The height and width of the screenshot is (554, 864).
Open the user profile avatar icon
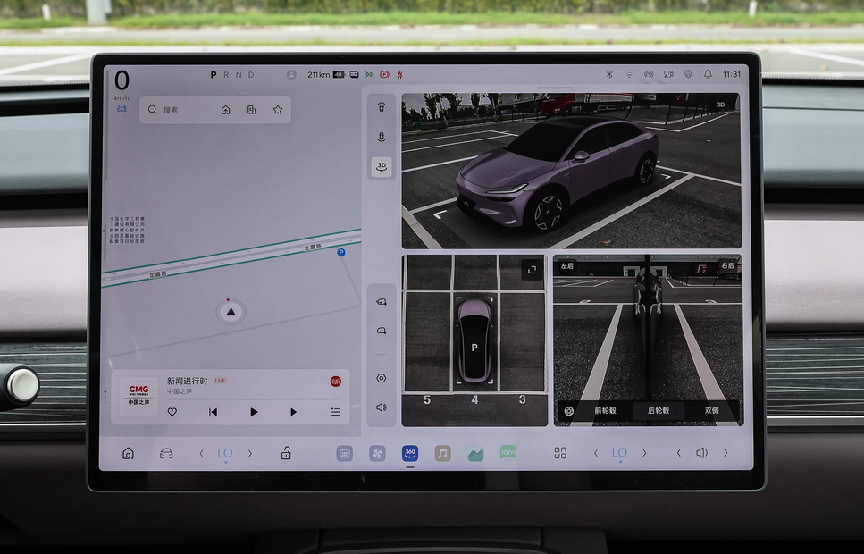pos(292,74)
